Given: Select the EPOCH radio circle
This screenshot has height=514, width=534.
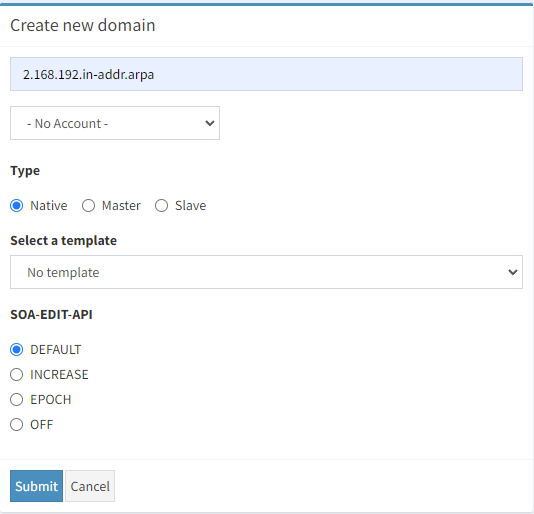Looking at the screenshot, I should tap(17, 400).
